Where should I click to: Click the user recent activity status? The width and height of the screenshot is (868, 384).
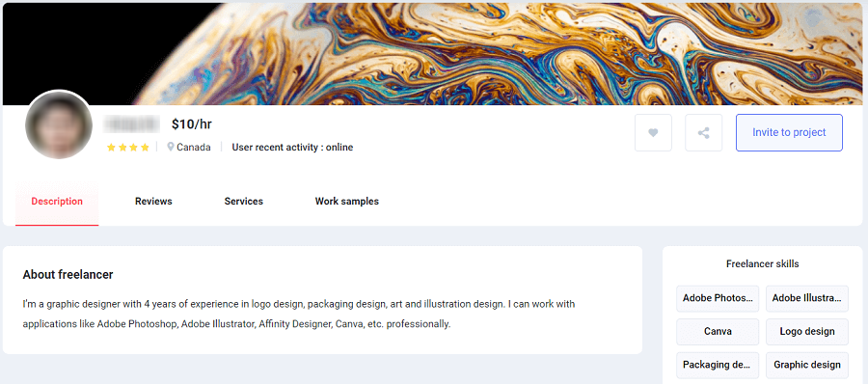point(292,148)
